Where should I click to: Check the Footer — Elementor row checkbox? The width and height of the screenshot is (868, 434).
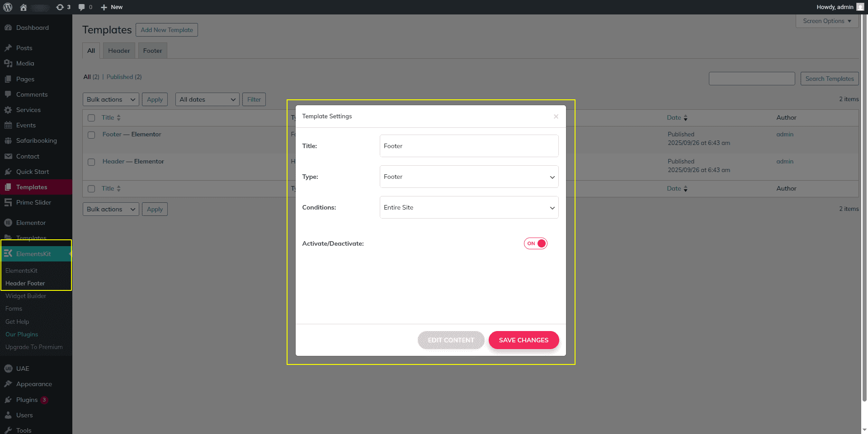coord(91,135)
